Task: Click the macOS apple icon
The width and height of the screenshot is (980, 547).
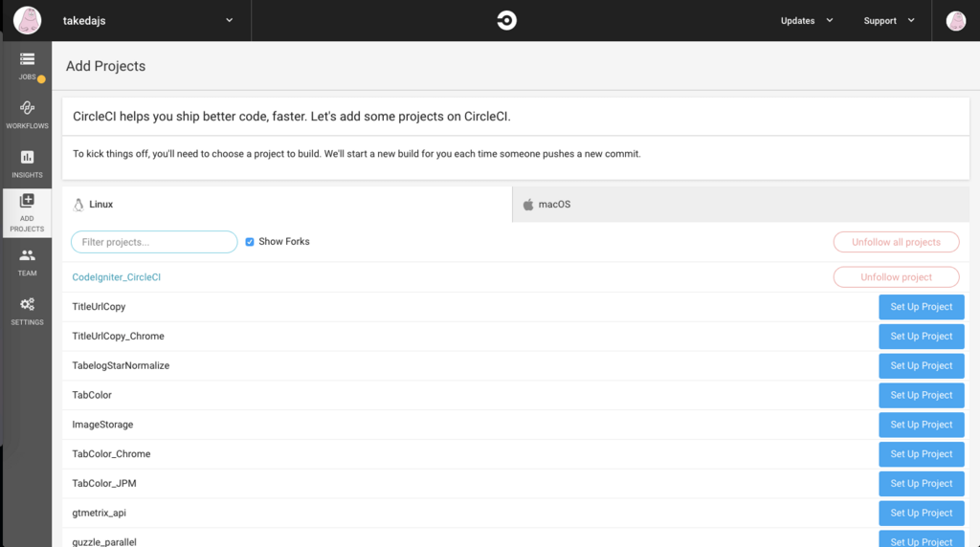Action: point(528,205)
